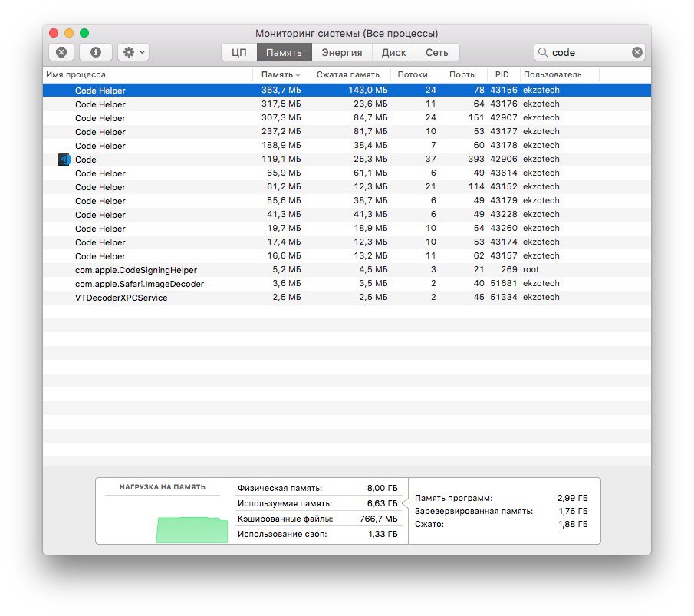Select Code Helper row using 16,6 МБ
The height and width of the screenshot is (616, 694).
347,255
